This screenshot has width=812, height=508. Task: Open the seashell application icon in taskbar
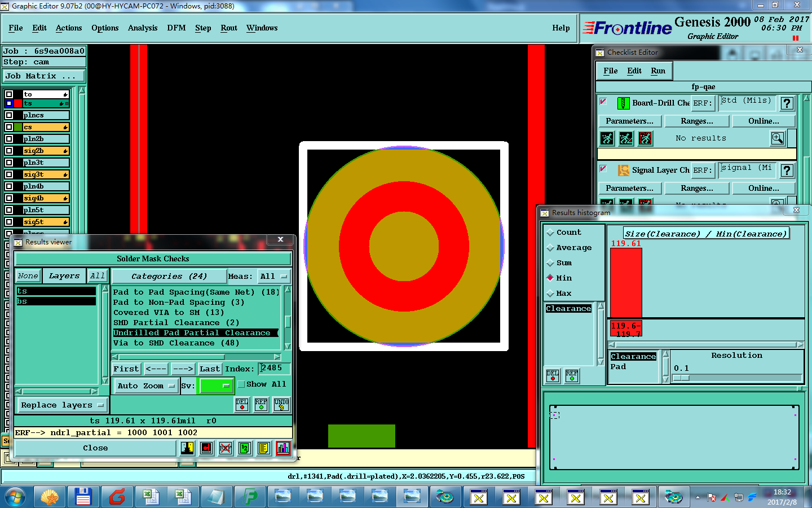50,497
